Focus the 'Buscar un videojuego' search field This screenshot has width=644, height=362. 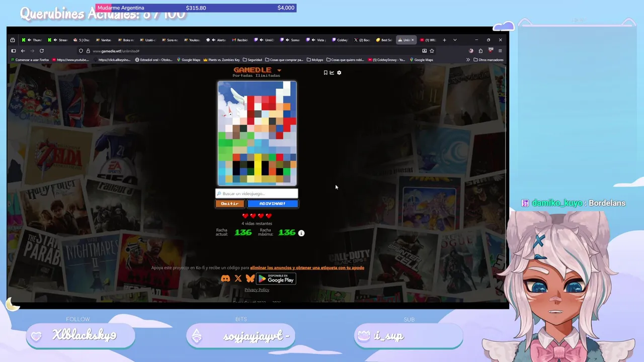tap(257, 194)
